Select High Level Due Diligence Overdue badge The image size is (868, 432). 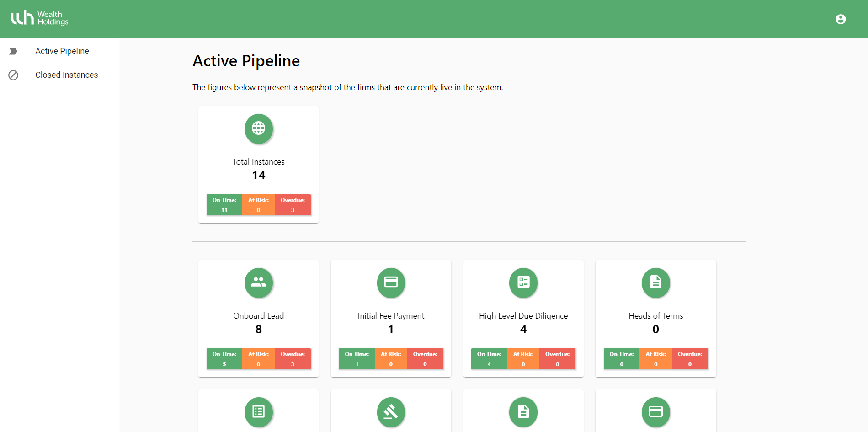point(558,359)
